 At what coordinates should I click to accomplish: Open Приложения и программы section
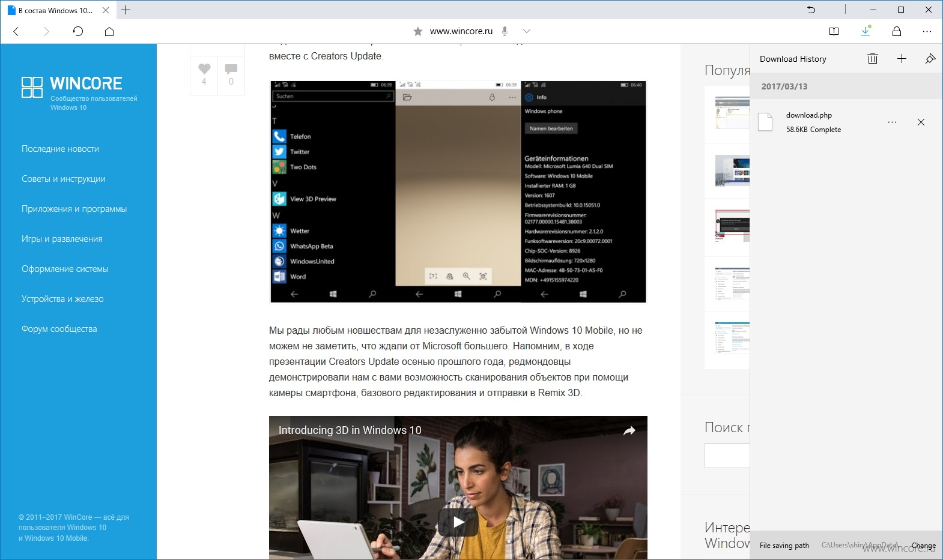tap(74, 209)
